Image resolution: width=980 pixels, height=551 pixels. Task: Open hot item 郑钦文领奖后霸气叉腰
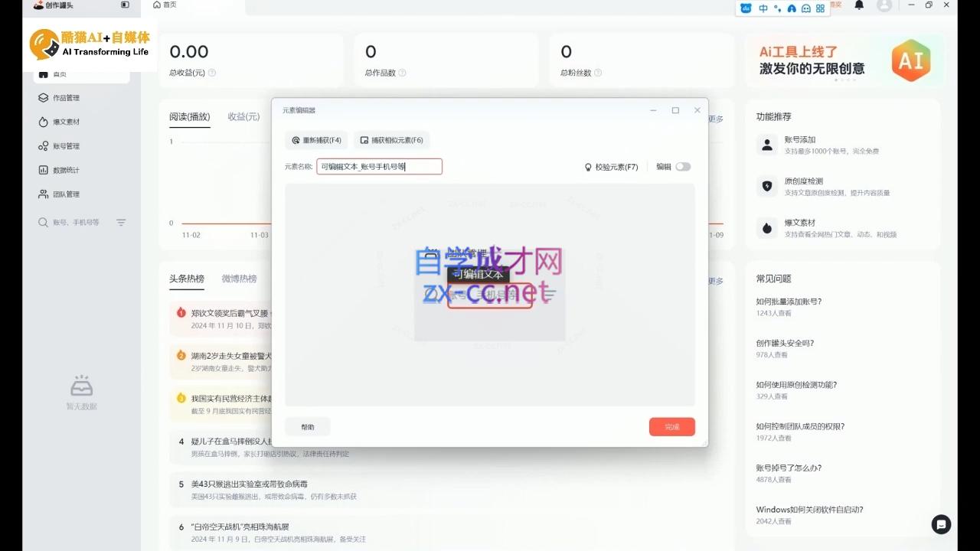tap(230, 313)
